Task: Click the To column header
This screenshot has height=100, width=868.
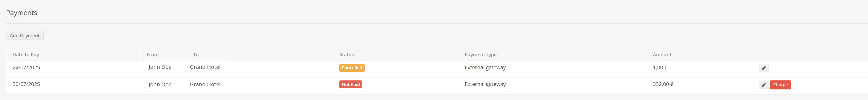Action: pos(196,55)
